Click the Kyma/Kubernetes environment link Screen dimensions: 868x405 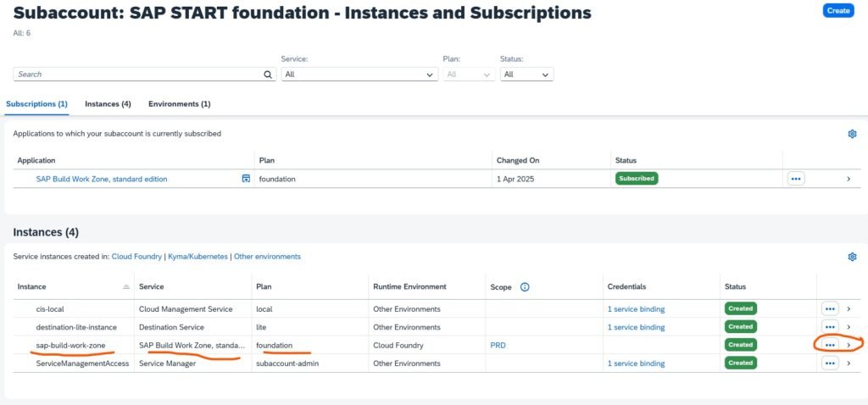coord(198,257)
